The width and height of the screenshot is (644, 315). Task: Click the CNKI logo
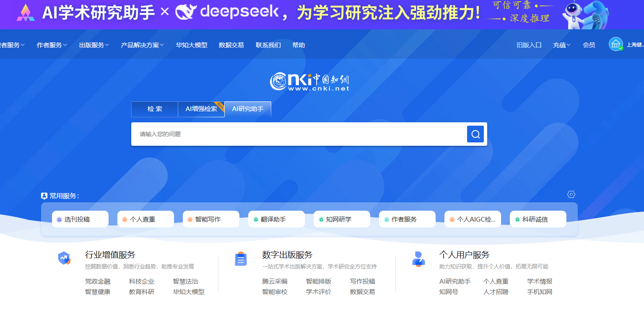tap(309, 82)
